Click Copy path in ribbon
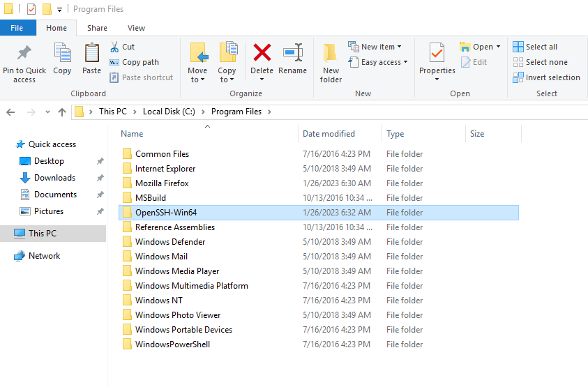588x387 pixels. [x=134, y=62]
